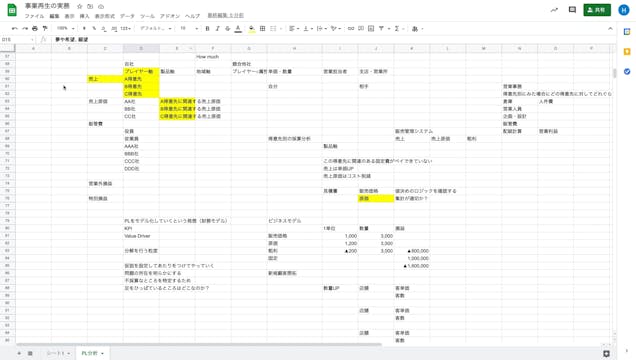
Task: Open the font family dropdown
Action: (x=156, y=28)
